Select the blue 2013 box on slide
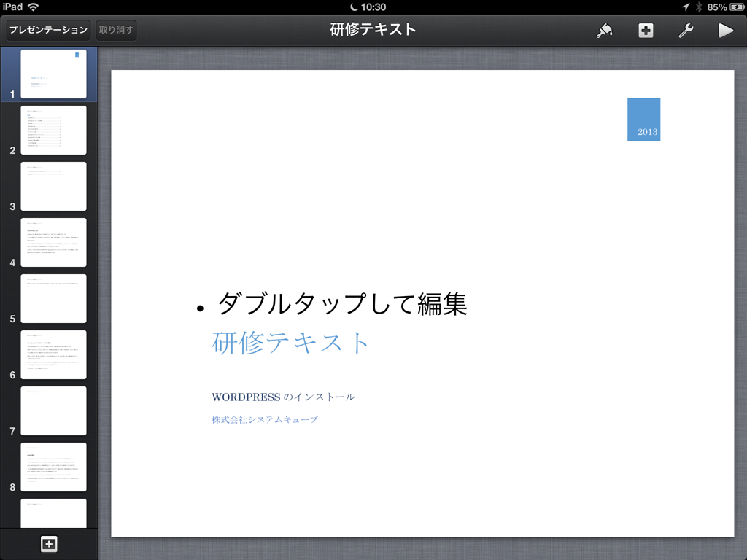 pos(643,120)
